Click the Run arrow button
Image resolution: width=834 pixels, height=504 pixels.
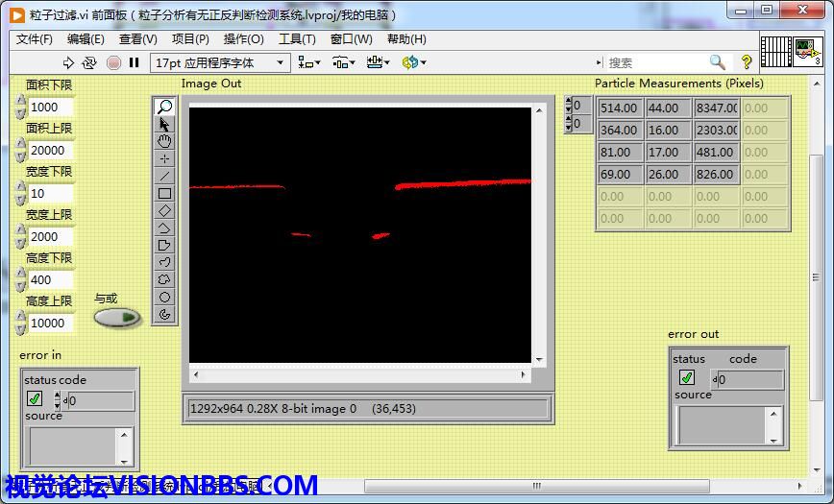pyautogui.click(x=68, y=62)
